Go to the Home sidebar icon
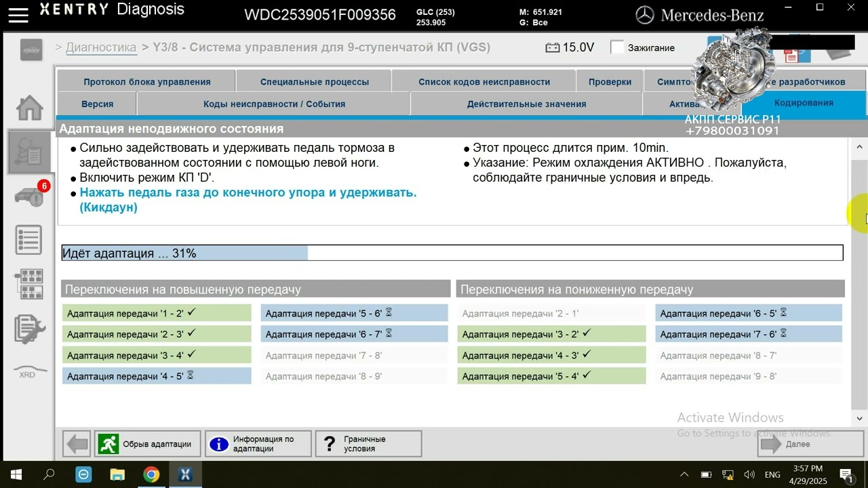Viewport: 868px width, 488px height. [30, 108]
